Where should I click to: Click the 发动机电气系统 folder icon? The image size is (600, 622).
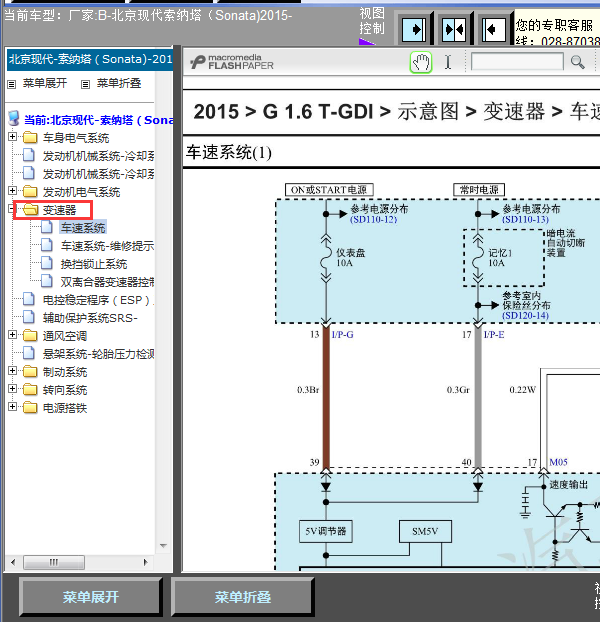(x=30, y=192)
